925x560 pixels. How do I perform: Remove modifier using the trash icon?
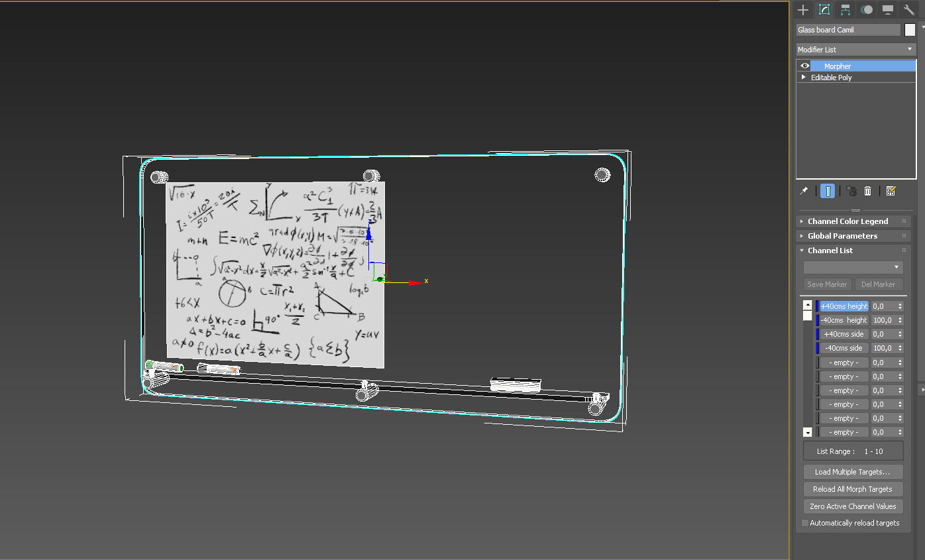pos(868,191)
